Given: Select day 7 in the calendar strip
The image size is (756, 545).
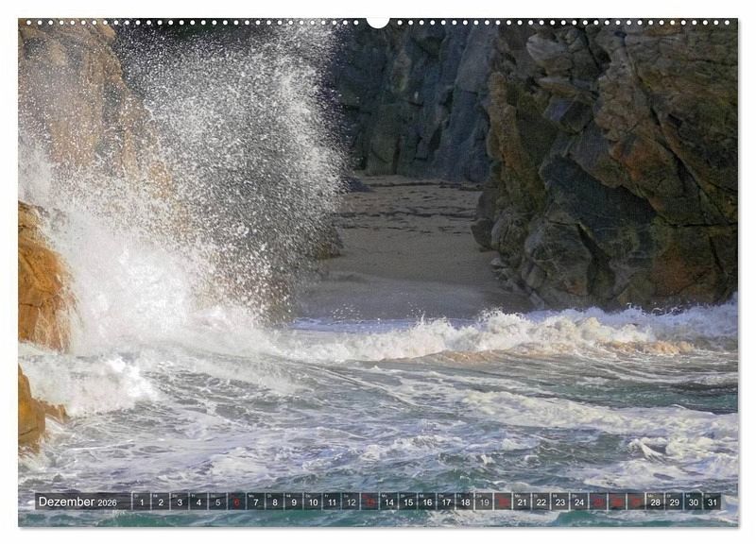Looking at the screenshot, I should (255, 502).
